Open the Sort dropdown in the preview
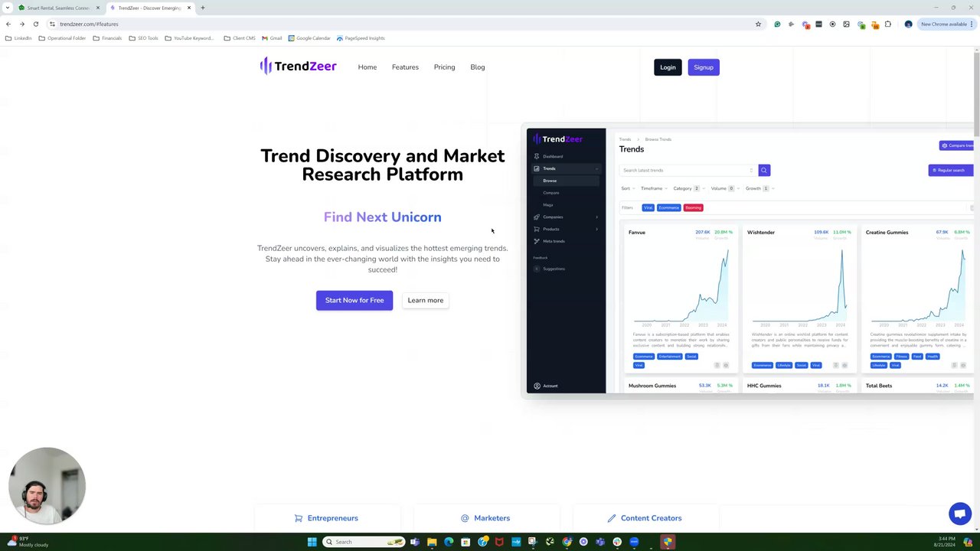 [628, 188]
